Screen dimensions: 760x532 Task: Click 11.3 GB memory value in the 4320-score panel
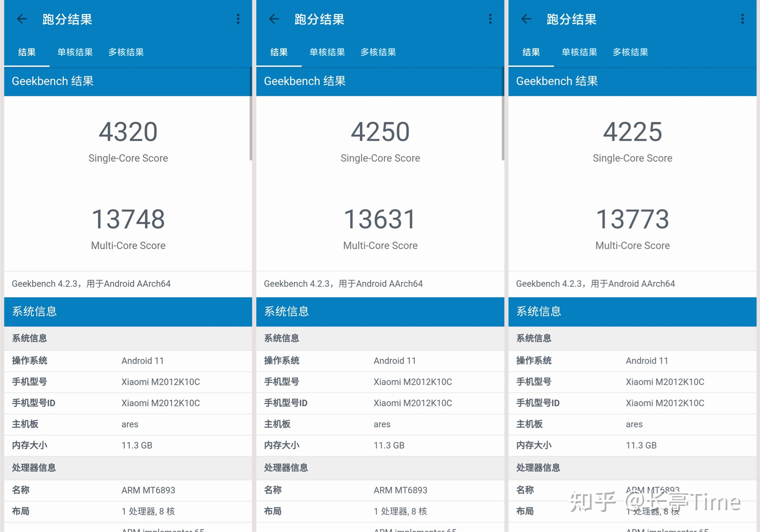coord(137,445)
